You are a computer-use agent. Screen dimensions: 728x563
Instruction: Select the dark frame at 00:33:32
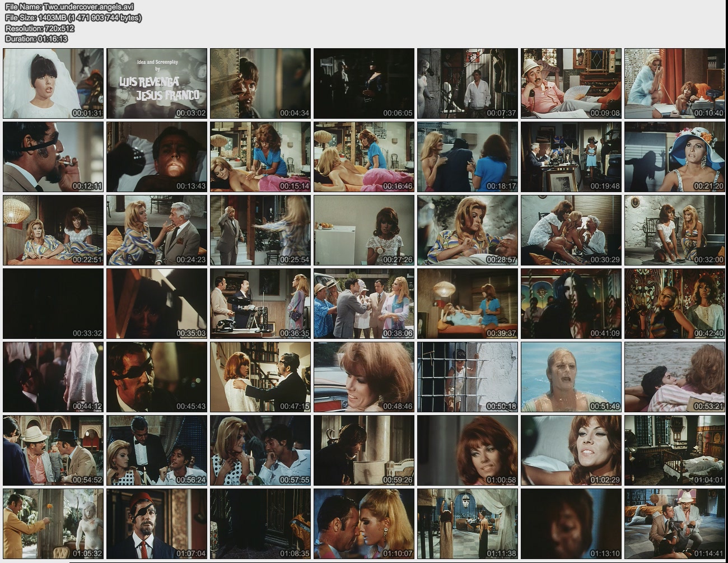tap(53, 304)
